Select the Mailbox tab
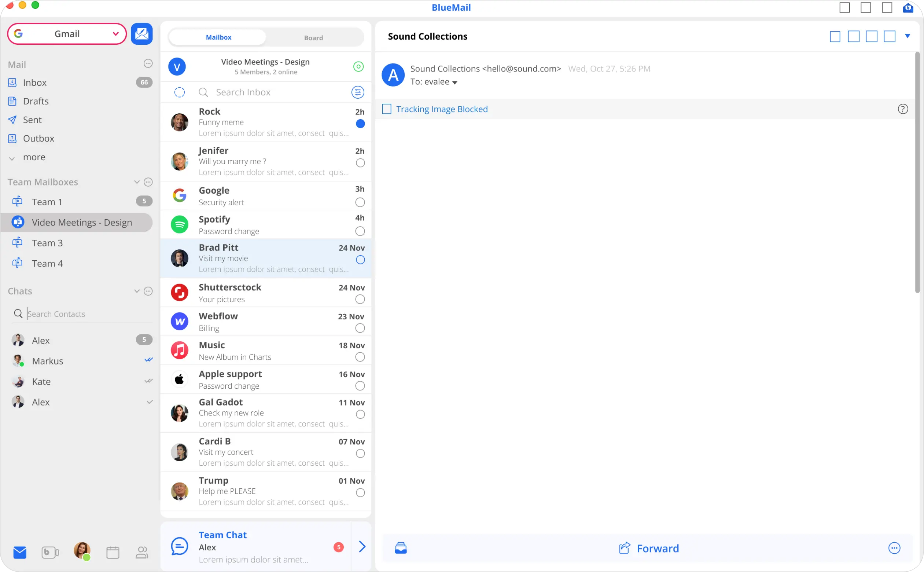Screen dimensions: 924x572 point(218,37)
